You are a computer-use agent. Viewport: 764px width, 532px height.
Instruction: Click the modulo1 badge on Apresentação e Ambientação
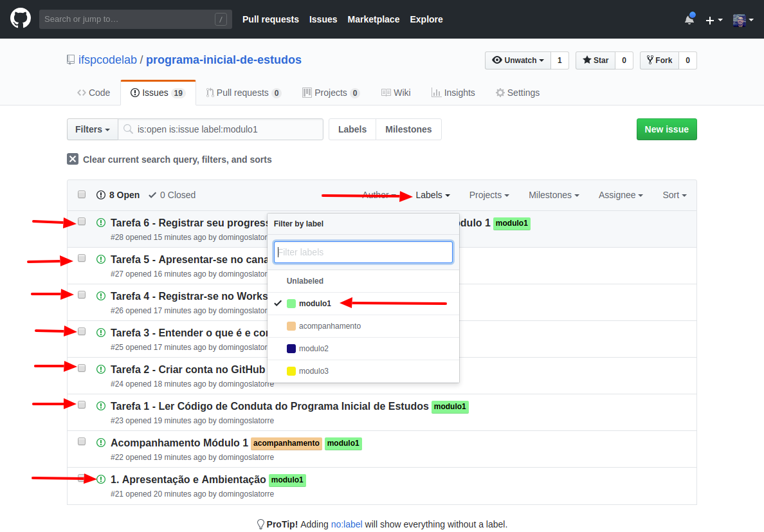tap(287, 480)
